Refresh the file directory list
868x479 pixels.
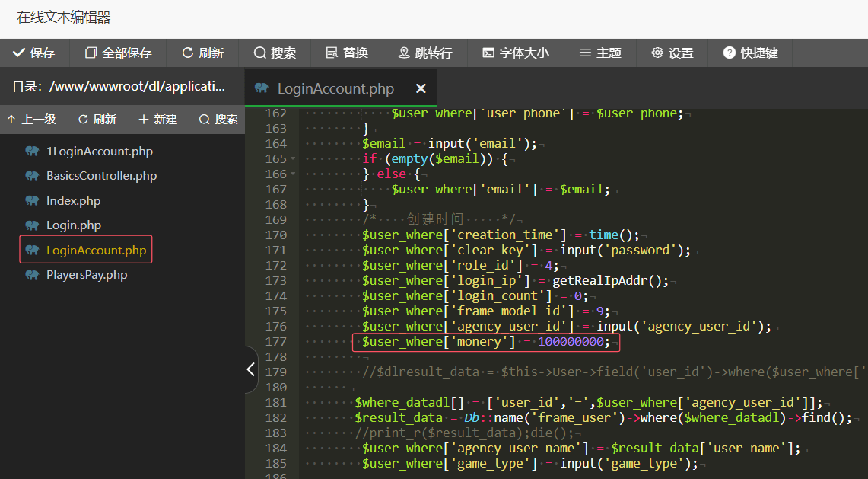(97, 120)
